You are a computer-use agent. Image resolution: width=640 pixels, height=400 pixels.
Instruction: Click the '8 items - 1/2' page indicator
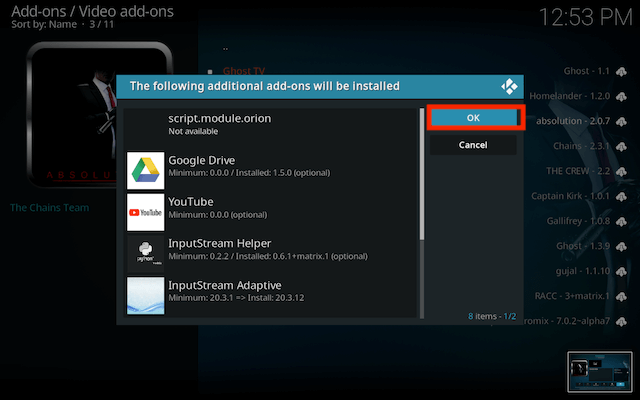click(x=492, y=316)
